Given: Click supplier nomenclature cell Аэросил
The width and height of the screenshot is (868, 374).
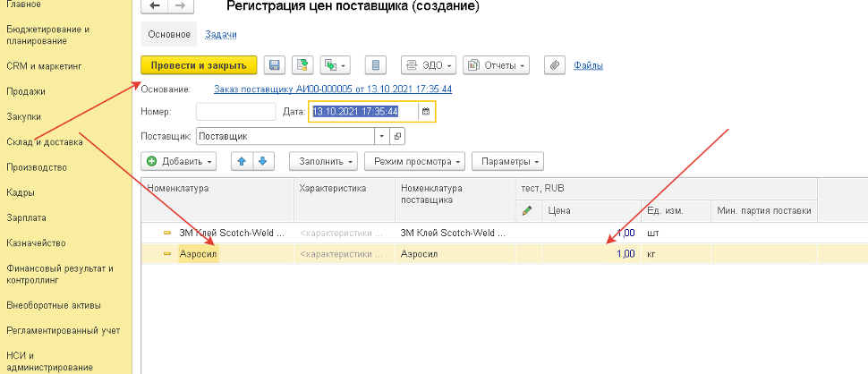Looking at the screenshot, I should click(455, 254).
